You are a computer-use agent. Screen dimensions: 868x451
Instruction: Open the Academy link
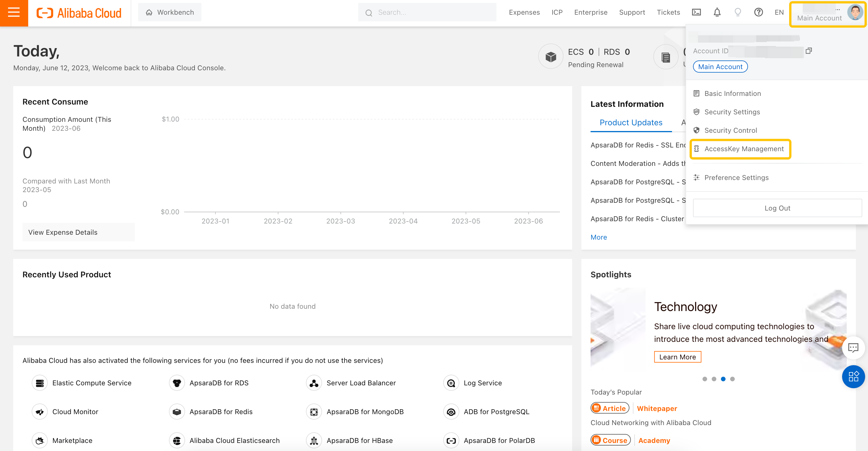(x=654, y=441)
